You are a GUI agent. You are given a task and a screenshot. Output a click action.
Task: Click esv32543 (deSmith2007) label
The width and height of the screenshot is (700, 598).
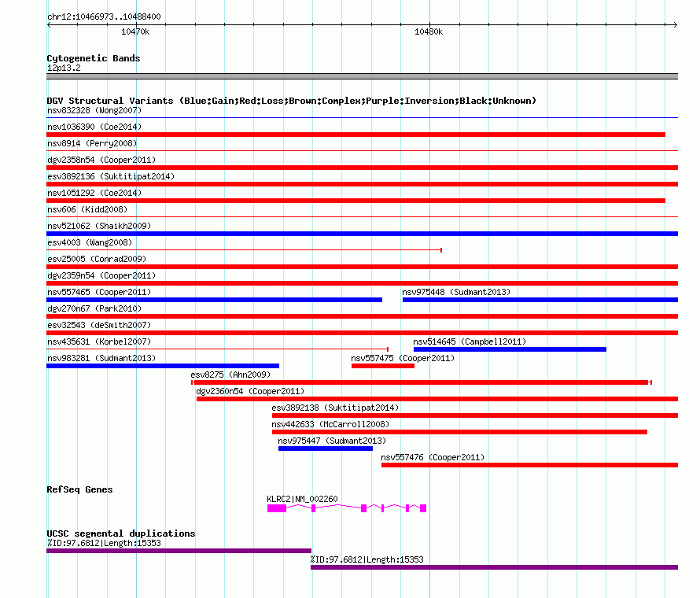click(x=99, y=325)
